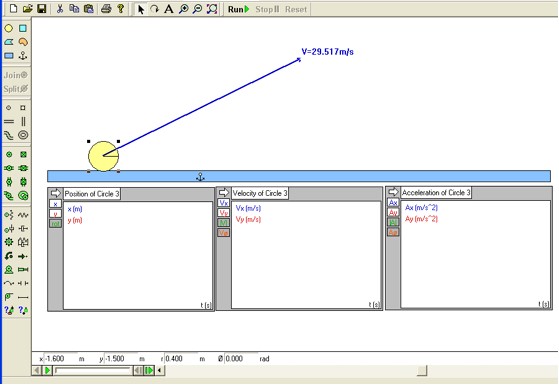Image resolution: width=559 pixels, height=386 pixels.
Task: Select the Circle body tool
Action: tap(9, 28)
